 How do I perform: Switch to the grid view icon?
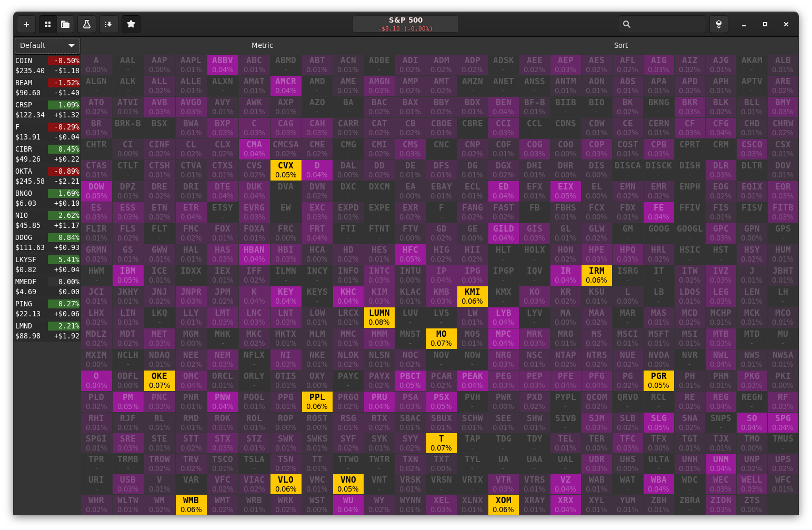(x=48, y=24)
